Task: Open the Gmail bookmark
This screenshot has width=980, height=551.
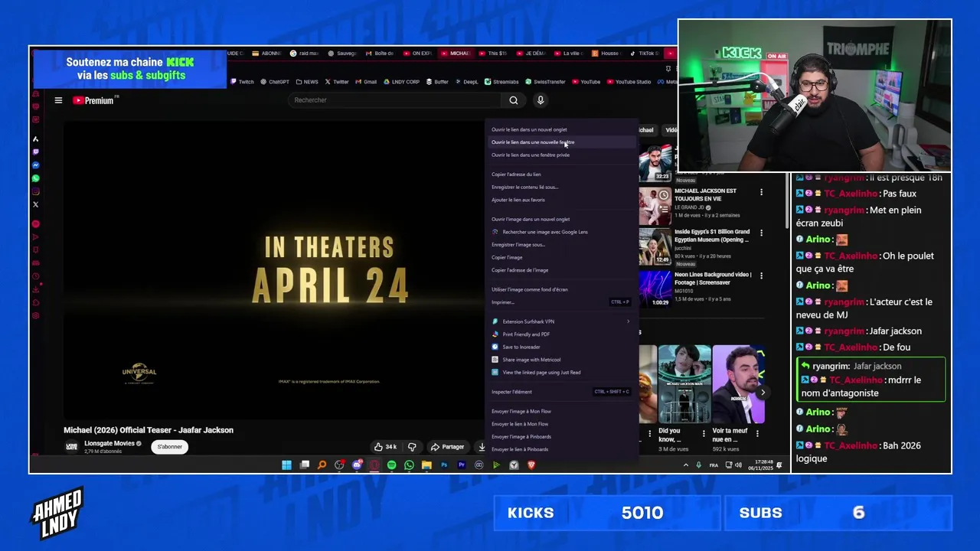Action: click(366, 82)
